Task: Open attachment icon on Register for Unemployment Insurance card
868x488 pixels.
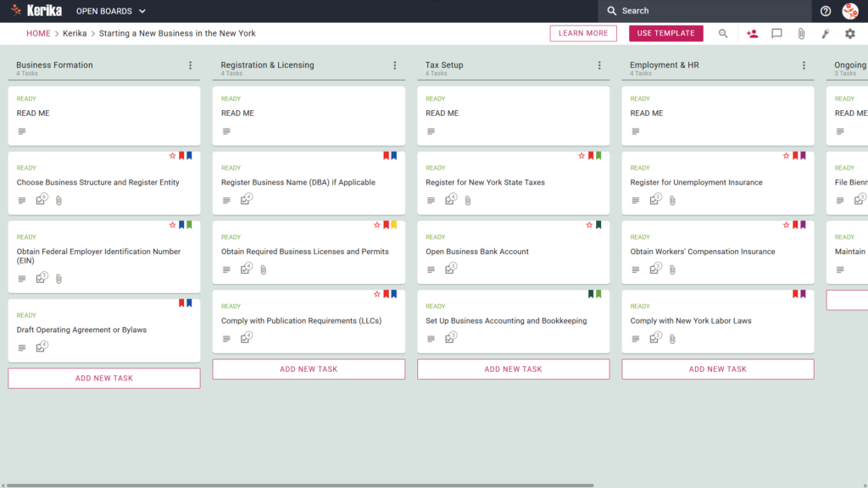Action: click(672, 200)
